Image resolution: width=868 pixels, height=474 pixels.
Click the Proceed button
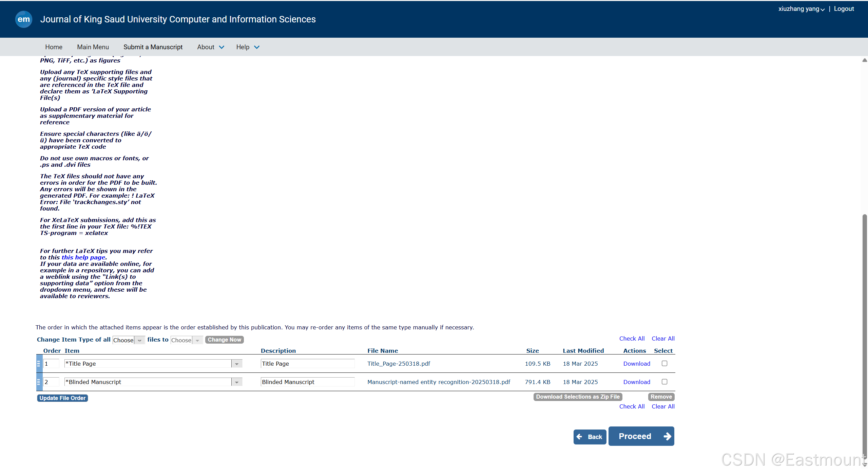(641, 436)
